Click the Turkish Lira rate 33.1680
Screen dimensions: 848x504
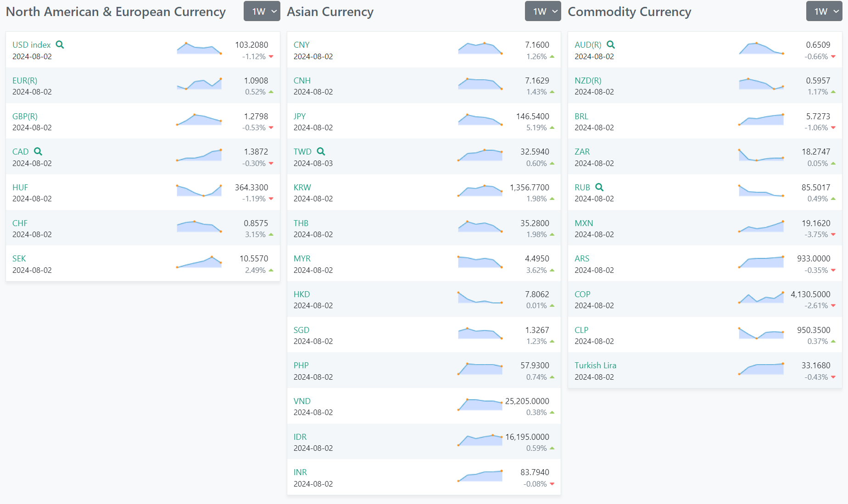816,365
